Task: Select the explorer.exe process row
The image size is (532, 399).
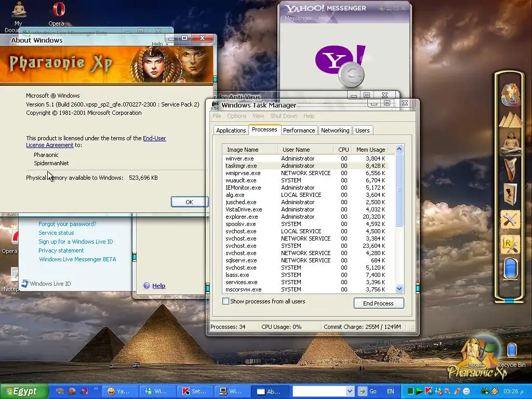Action: [305, 217]
